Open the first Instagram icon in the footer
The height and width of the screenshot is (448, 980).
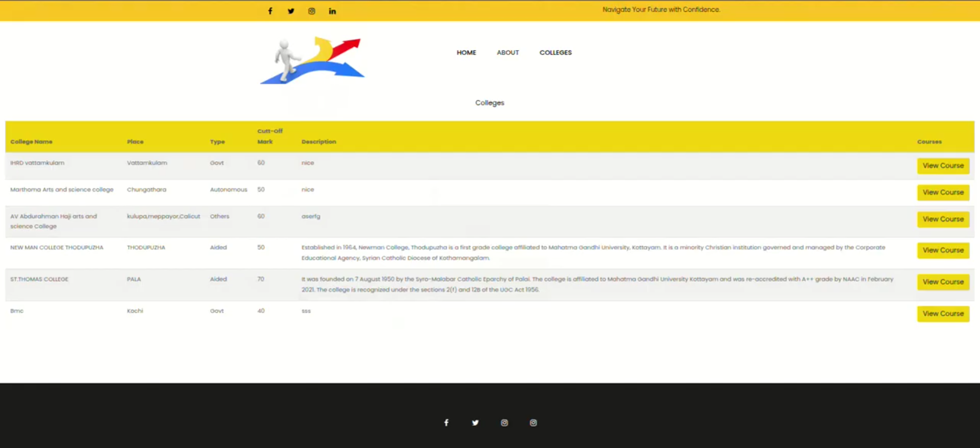tap(504, 423)
